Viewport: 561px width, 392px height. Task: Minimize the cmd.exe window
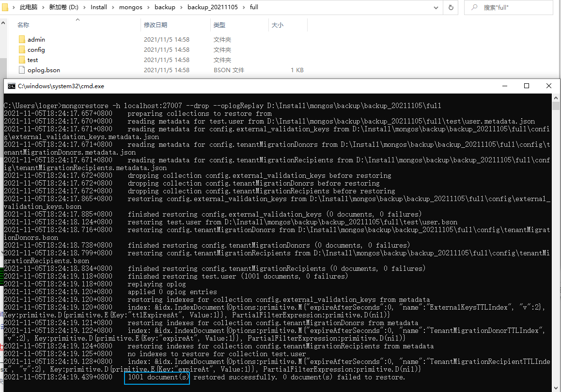[x=505, y=86]
